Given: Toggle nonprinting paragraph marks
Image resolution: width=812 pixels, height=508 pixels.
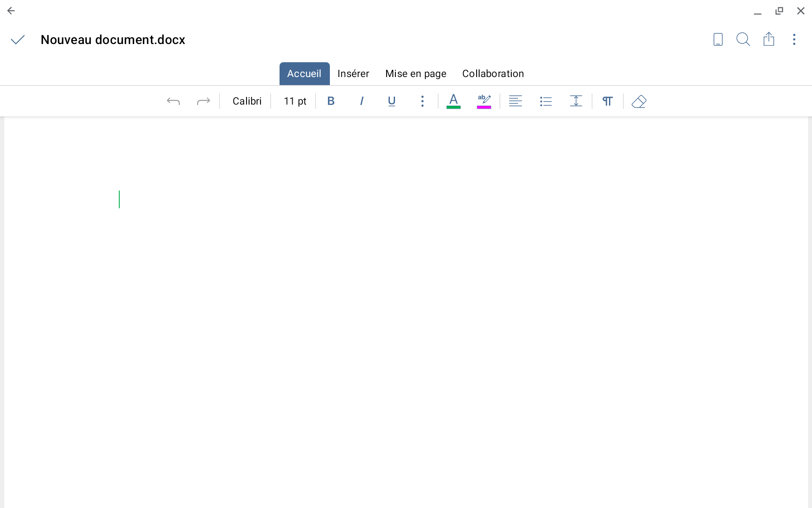Looking at the screenshot, I should tap(607, 101).
